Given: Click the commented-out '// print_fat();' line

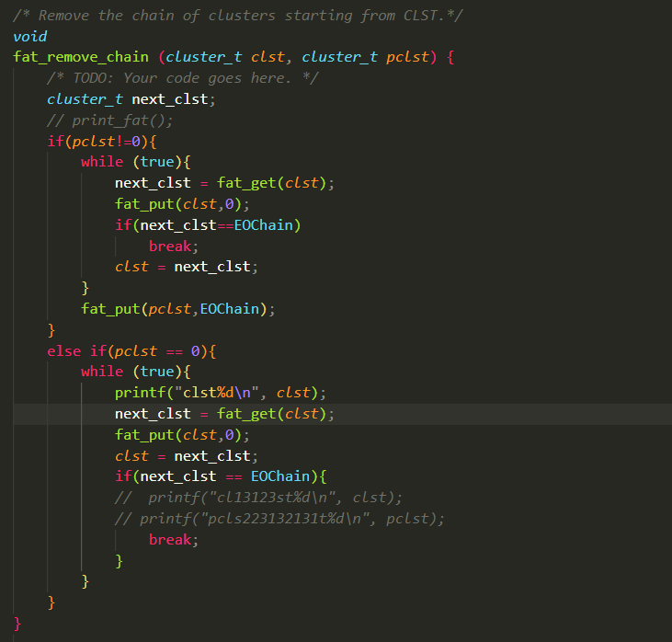Looking at the screenshot, I should [109, 120].
